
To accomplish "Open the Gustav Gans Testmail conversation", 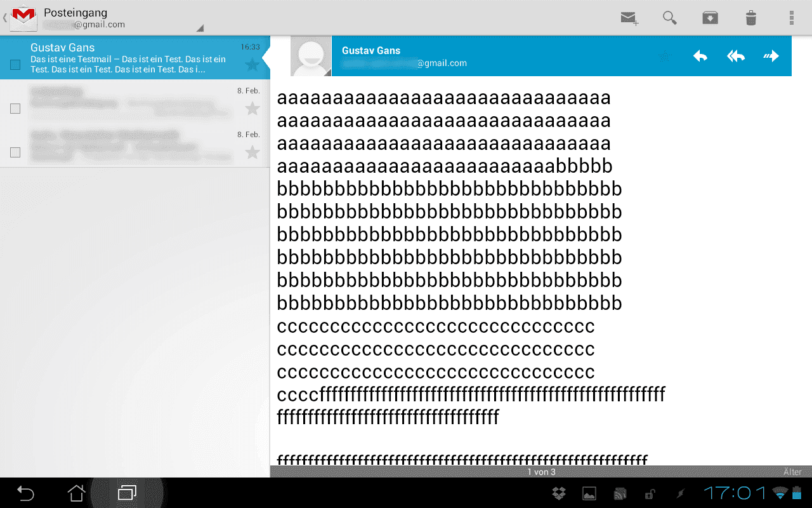I will (x=127, y=58).
